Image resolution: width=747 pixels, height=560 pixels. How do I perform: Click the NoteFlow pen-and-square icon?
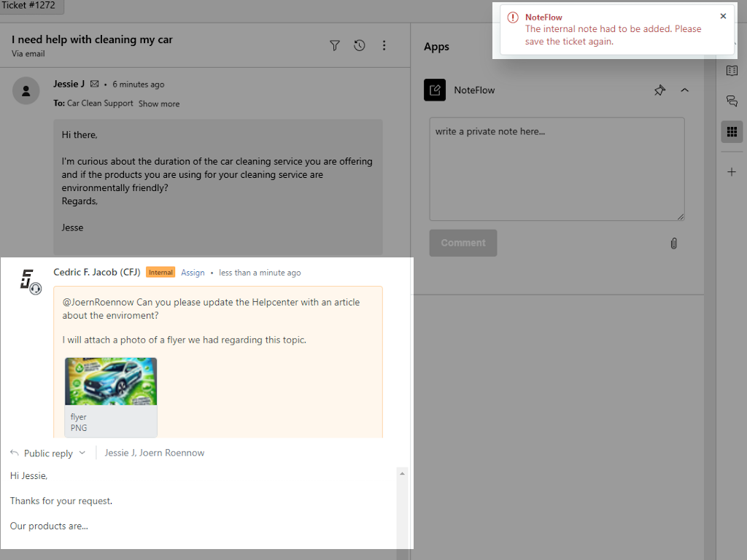435,90
